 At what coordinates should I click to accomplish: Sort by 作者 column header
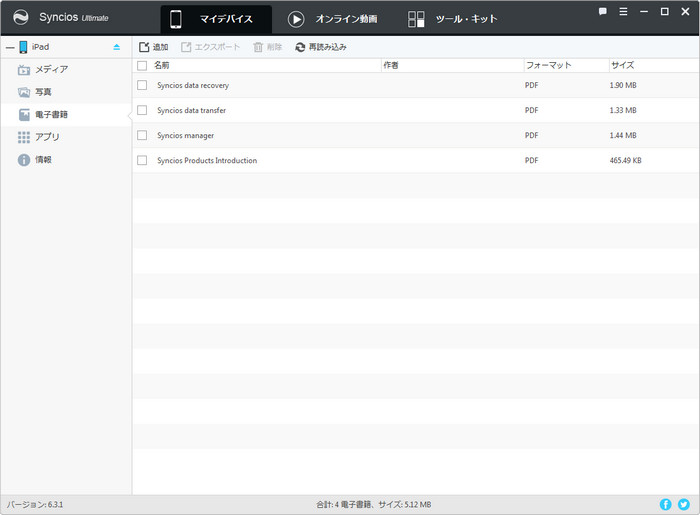click(x=391, y=65)
